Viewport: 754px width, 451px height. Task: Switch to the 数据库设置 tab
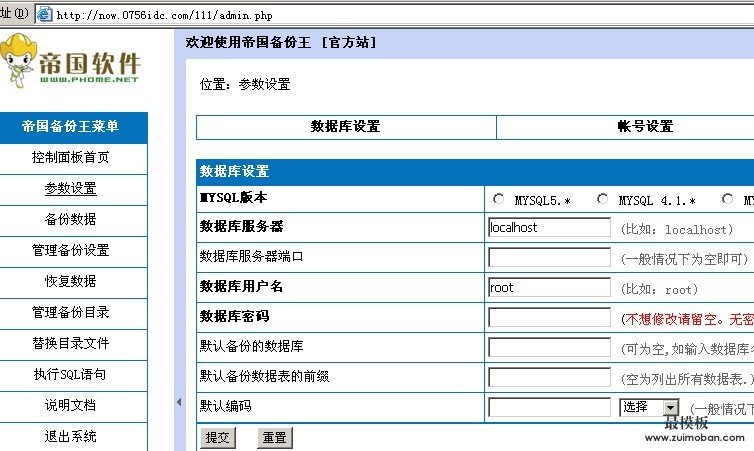tap(346, 127)
